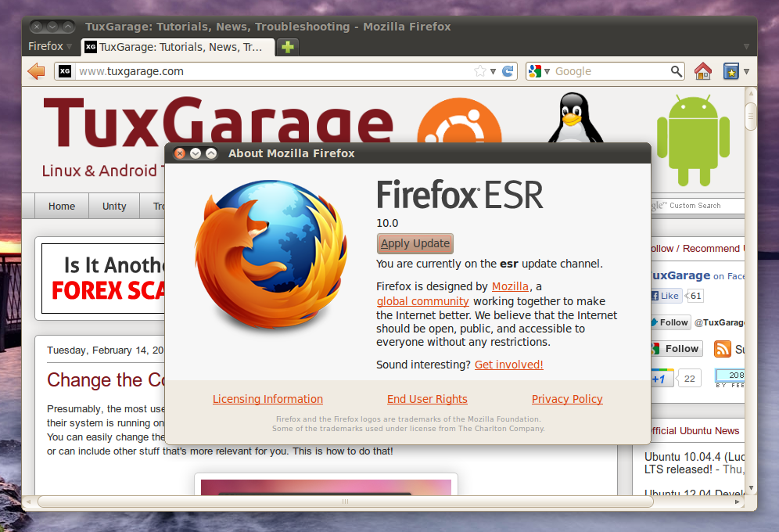Focus the Google Custom Search field
The width and height of the screenshot is (779, 532).
[698, 206]
